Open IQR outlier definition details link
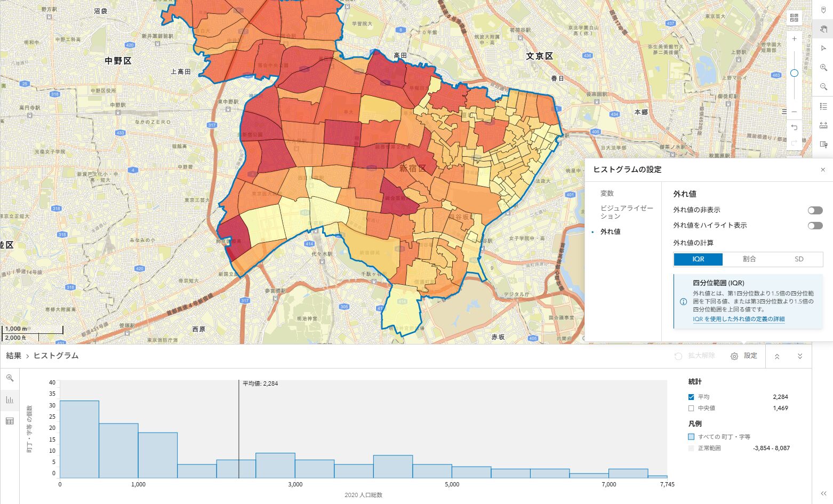This screenshot has width=833, height=504. click(738, 319)
